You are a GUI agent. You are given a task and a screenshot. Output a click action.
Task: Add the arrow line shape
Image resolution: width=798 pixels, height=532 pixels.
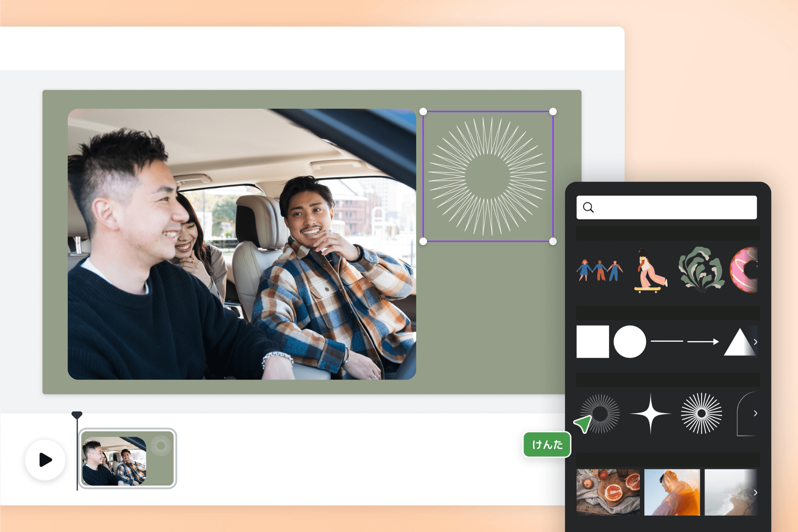click(703, 342)
